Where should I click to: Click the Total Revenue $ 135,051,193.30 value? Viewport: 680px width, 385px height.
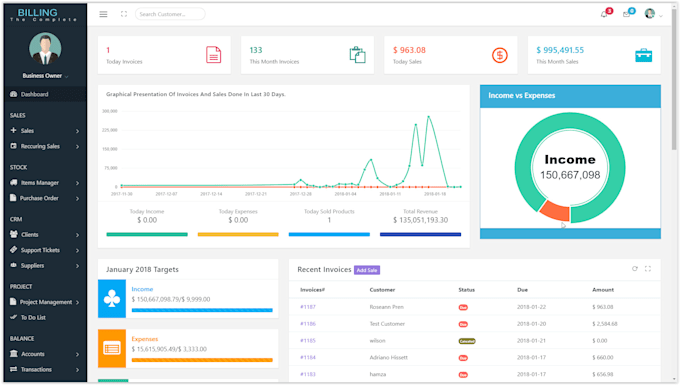[420, 220]
